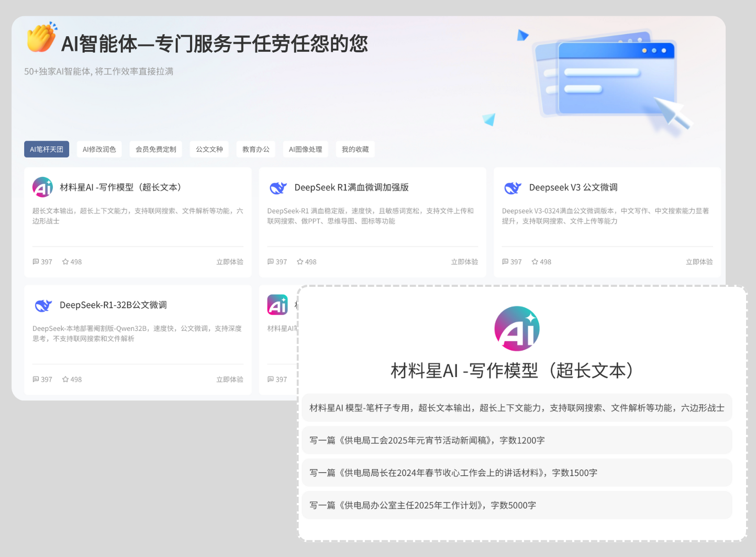The width and height of the screenshot is (756, 557).
Task: Switch to the AI图像处理 tab
Action: tap(305, 149)
